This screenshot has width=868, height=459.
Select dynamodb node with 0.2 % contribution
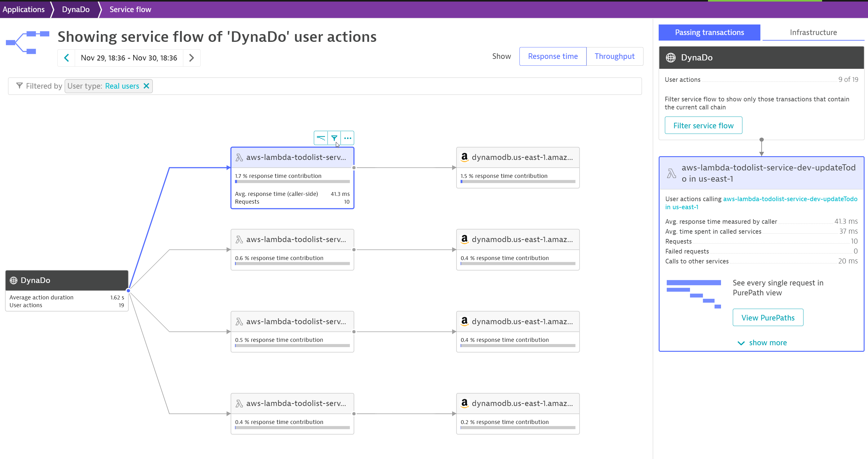(518, 413)
